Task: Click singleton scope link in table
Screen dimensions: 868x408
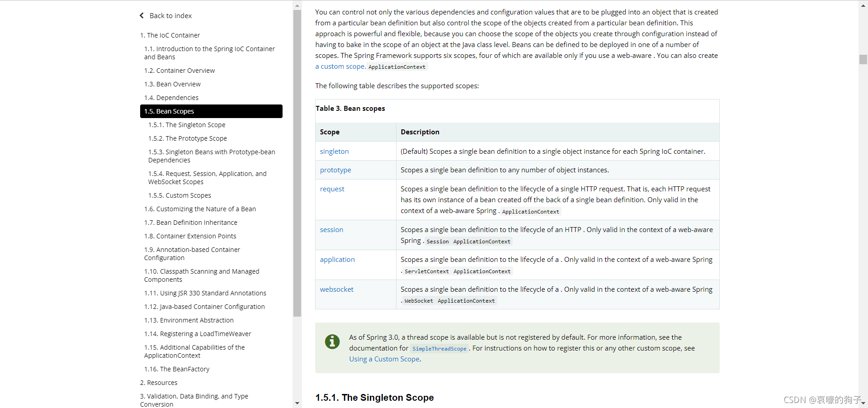Action: coord(334,152)
